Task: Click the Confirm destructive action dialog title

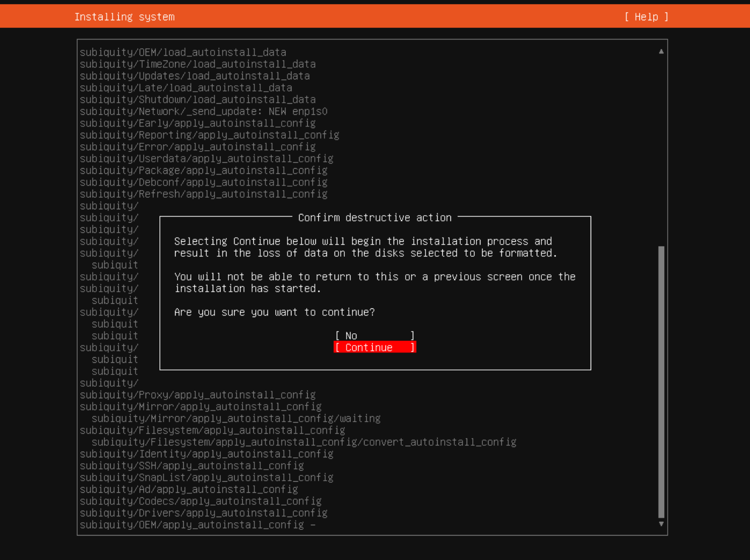Action: tap(375, 217)
